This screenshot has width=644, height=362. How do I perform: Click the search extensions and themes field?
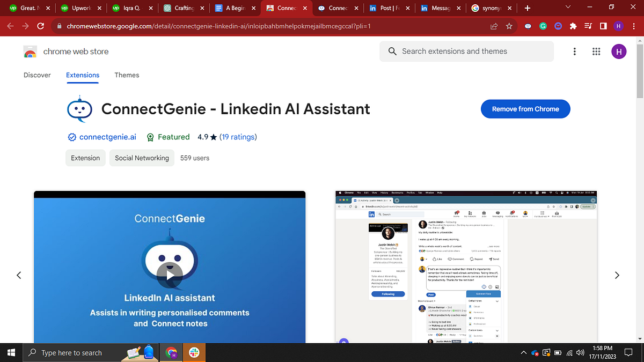click(x=466, y=51)
